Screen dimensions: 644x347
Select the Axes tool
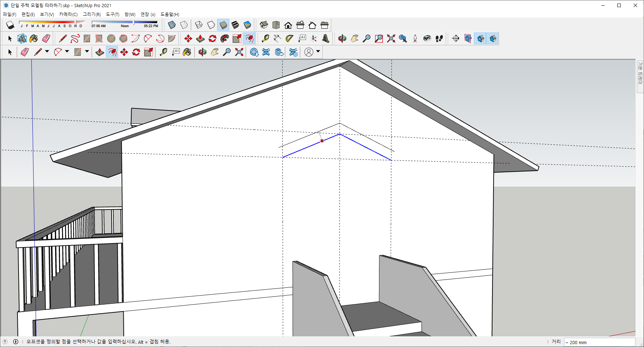pyautogui.click(x=313, y=39)
